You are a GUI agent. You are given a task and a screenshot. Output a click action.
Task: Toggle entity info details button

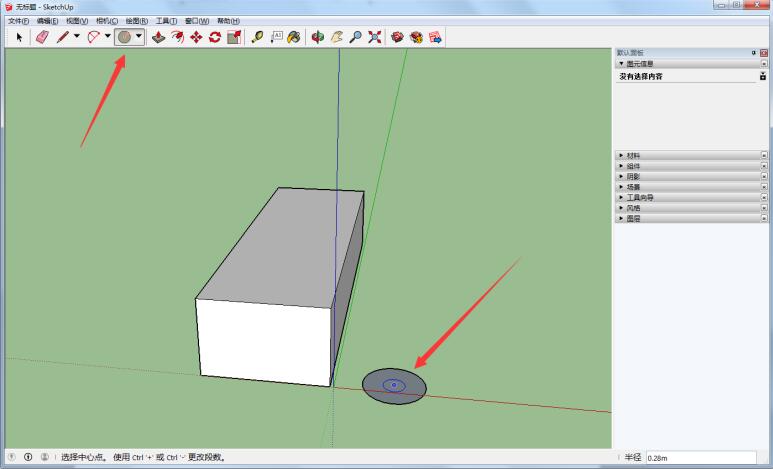pos(763,76)
